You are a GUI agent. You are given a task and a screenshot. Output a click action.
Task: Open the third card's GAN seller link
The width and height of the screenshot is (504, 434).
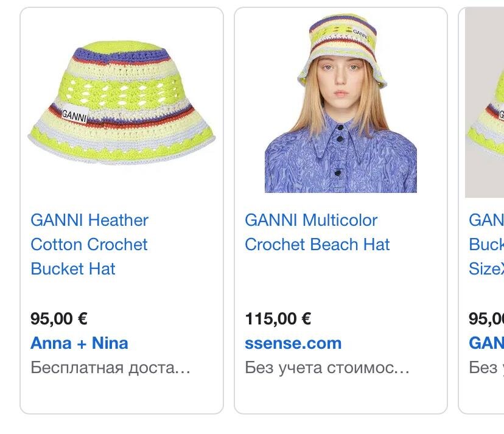tap(486, 343)
